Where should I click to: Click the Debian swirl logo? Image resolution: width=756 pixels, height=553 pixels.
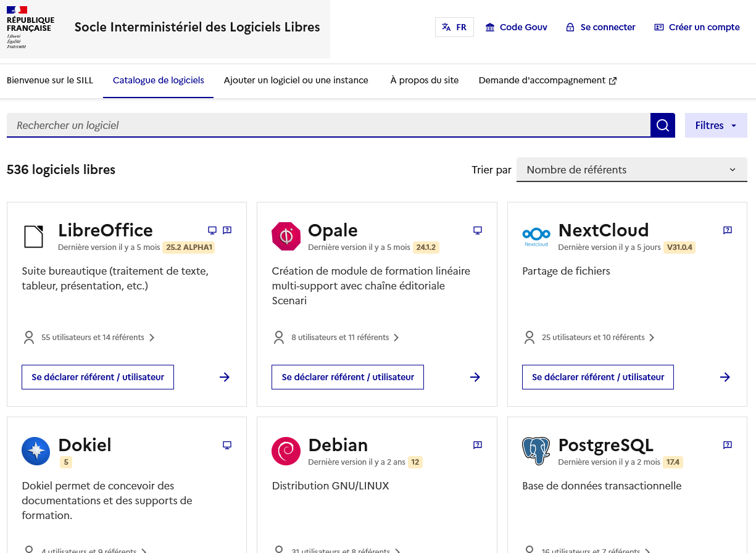tap(286, 451)
